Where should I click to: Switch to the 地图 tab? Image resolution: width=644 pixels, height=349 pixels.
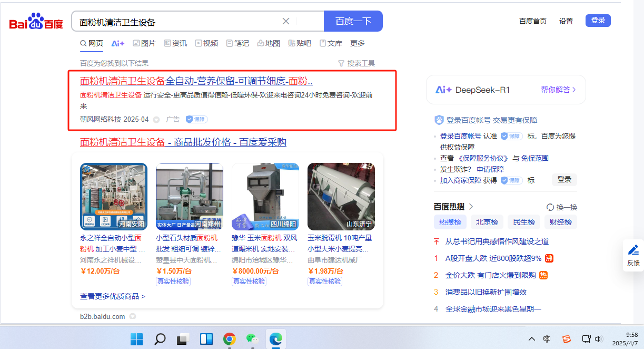pos(269,43)
